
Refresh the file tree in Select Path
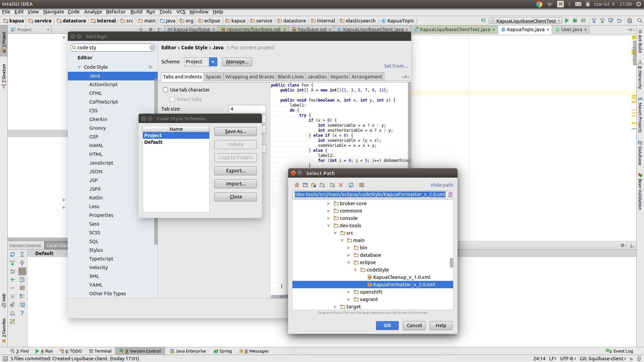click(351, 185)
